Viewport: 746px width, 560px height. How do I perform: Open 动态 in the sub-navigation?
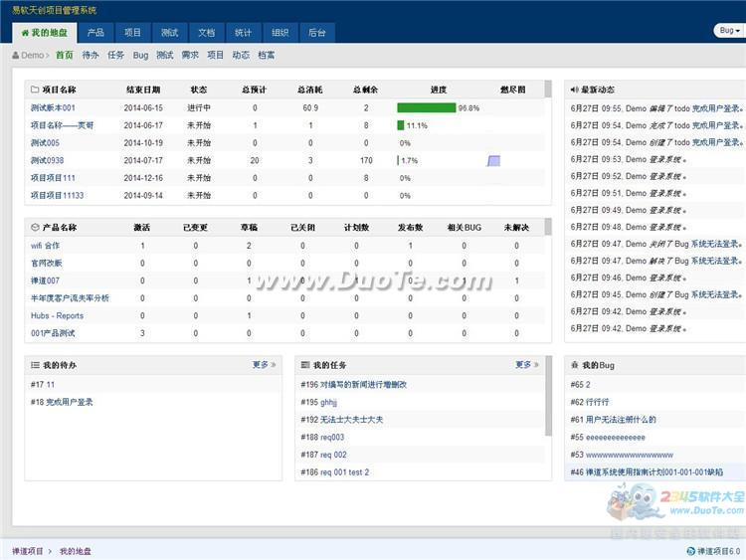coord(241,55)
